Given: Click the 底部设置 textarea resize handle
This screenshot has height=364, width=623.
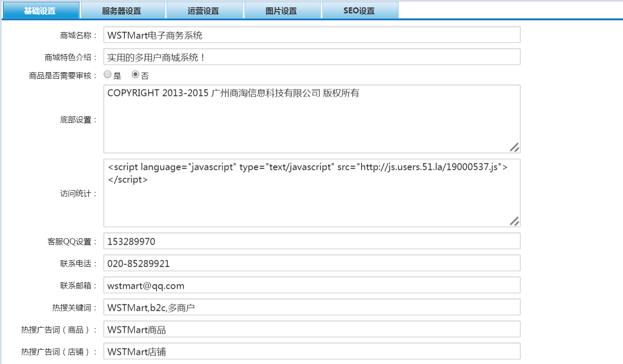Looking at the screenshot, I should tap(514, 147).
